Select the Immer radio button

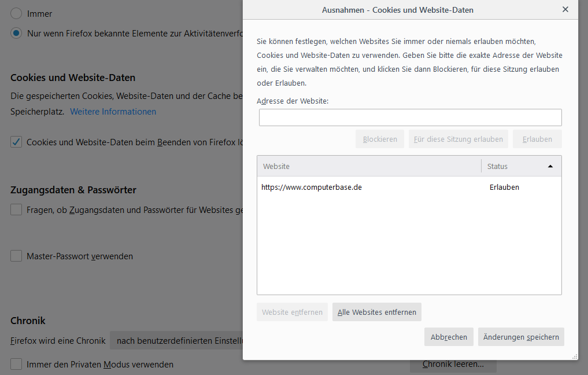click(16, 13)
